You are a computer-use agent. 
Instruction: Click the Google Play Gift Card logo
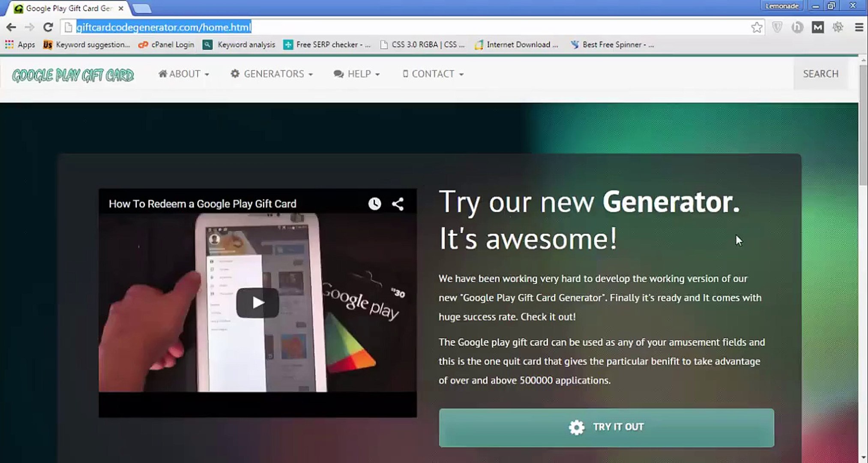(x=73, y=75)
